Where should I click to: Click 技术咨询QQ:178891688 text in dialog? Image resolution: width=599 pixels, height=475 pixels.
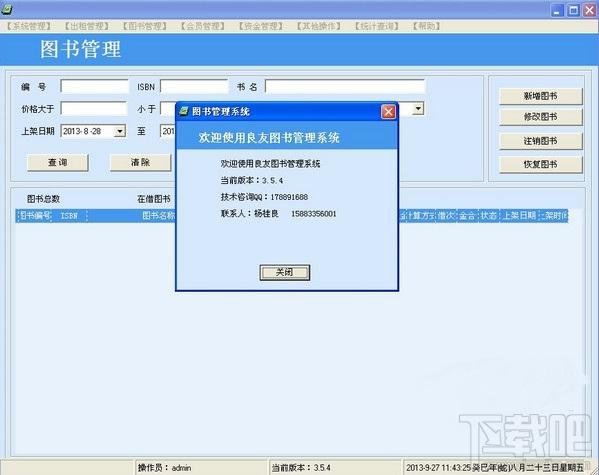(264, 197)
